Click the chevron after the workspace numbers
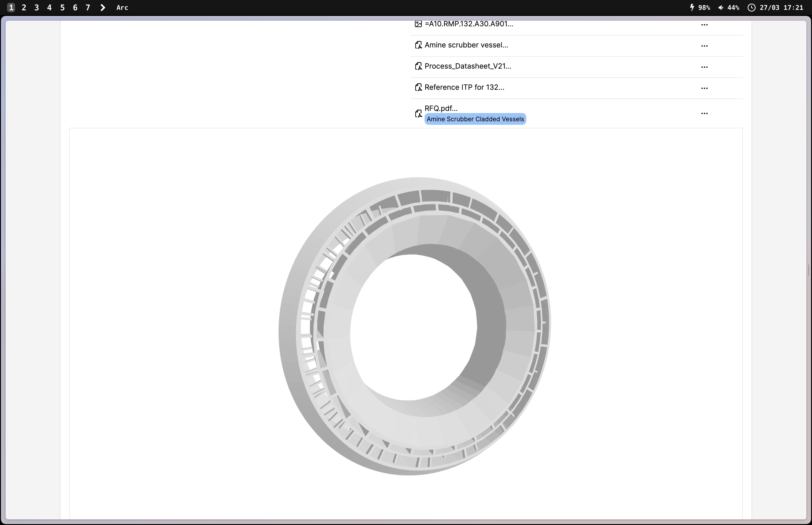Screen dimensions: 812x525 [x=103, y=8]
